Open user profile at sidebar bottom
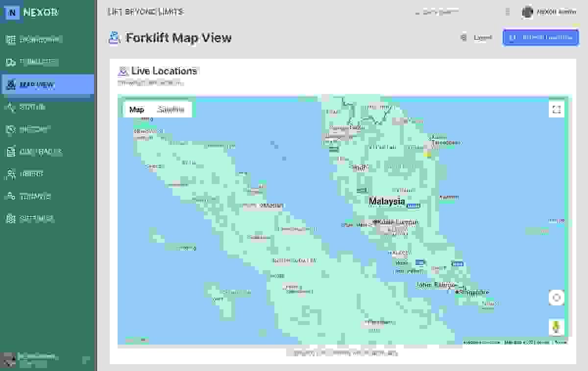The width and height of the screenshot is (588, 371). (45, 360)
